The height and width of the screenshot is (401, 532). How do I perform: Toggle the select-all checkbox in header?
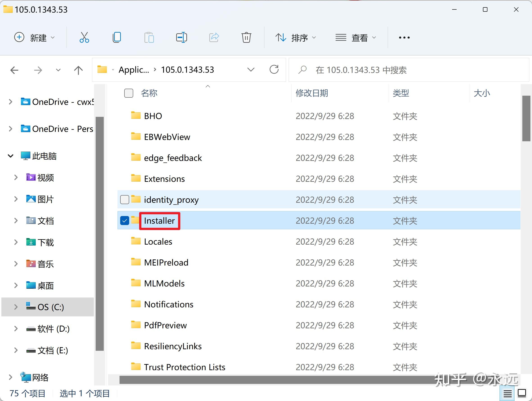tap(129, 93)
